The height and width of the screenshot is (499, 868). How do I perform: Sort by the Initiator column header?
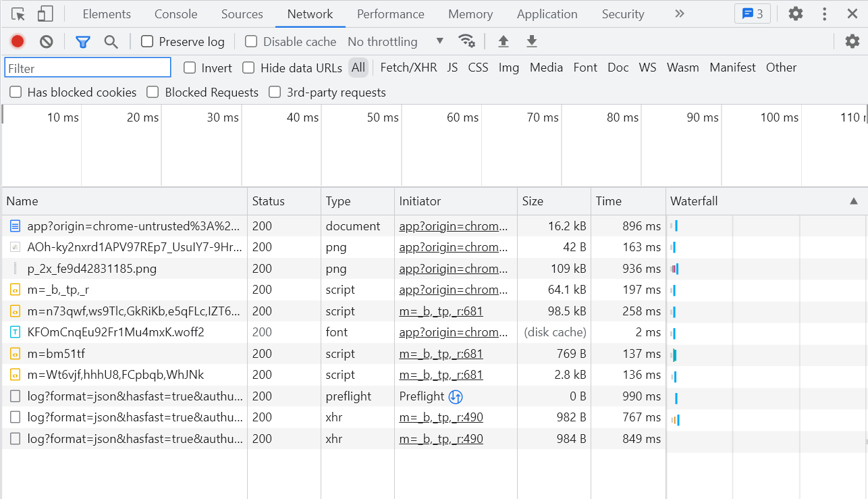[456, 201]
